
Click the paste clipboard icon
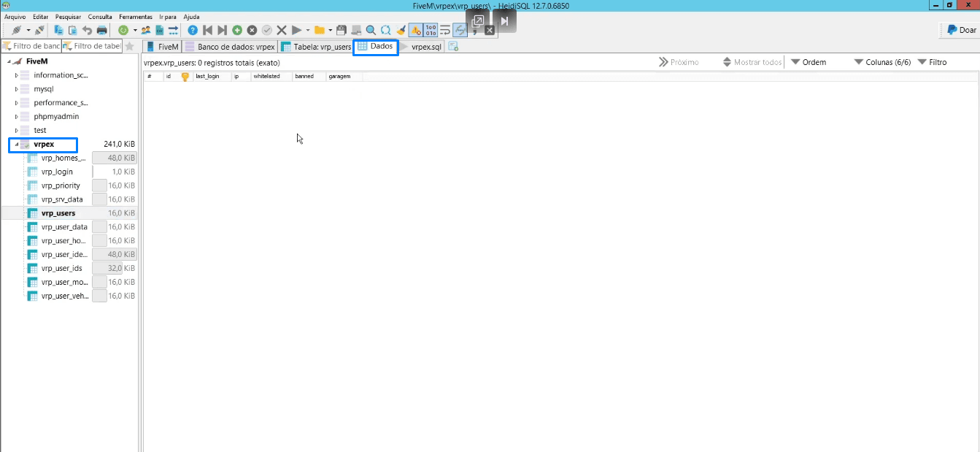click(x=73, y=30)
